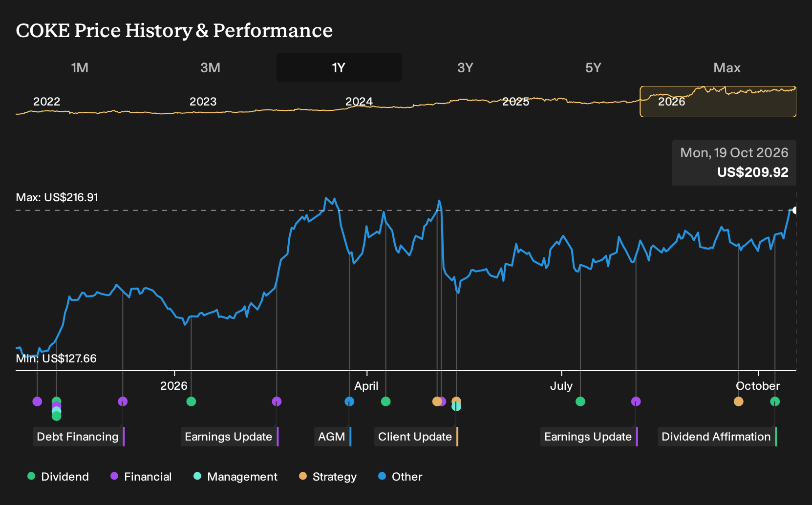This screenshot has width=812, height=505.
Task: Click purple marker above the July-side Earnings Update
Action: click(x=636, y=401)
